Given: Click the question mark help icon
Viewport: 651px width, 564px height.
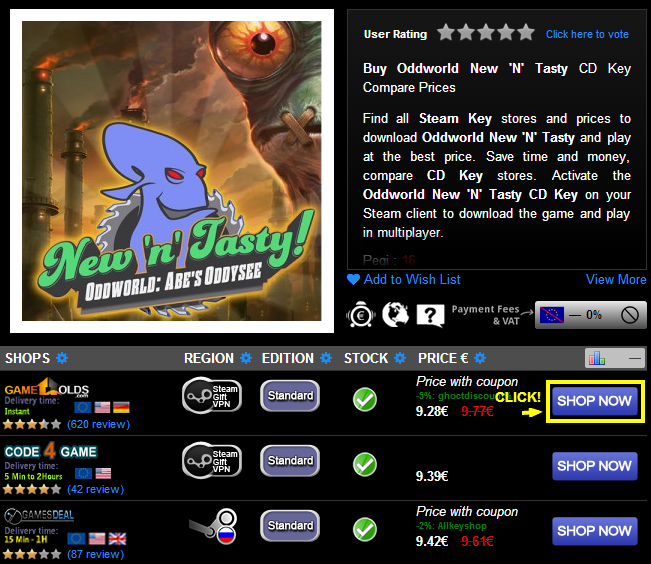Looking at the screenshot, I should [430, 315].
